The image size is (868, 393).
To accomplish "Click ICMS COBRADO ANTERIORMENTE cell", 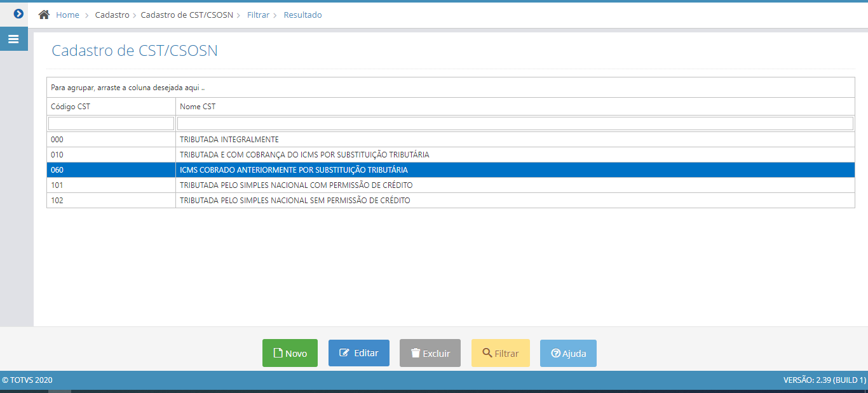I will click(x=515, y=170).
